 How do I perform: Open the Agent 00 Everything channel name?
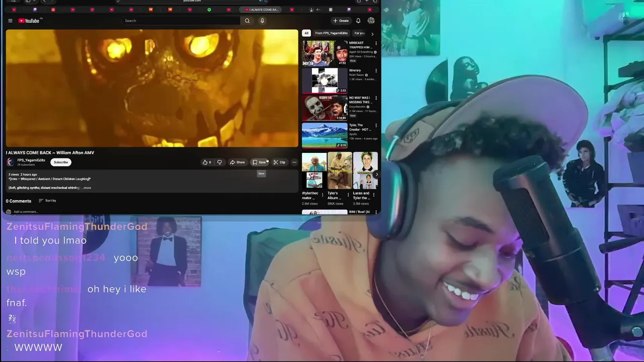click(361, 52)
